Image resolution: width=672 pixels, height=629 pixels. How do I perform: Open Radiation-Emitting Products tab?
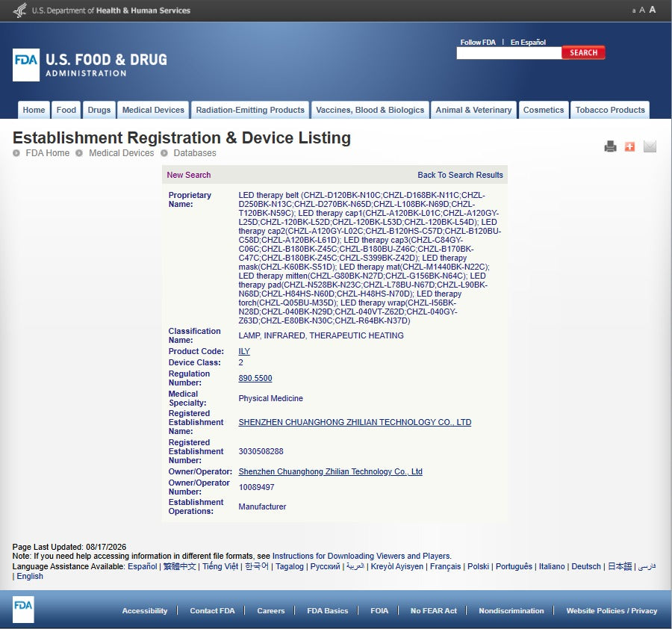point(250,110)
